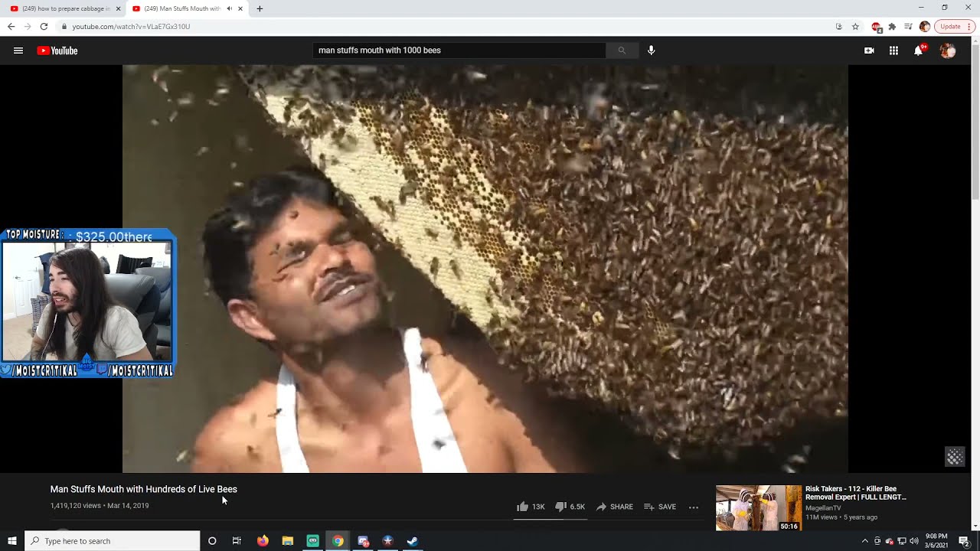Open the volume speaker tray icon

click(914, 541)
